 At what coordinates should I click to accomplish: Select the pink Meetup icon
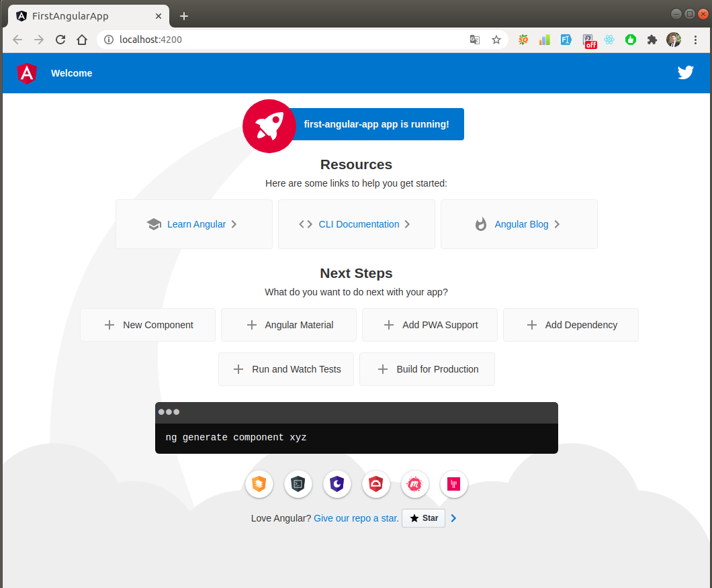pyautogui.click(x=414, y=484)
